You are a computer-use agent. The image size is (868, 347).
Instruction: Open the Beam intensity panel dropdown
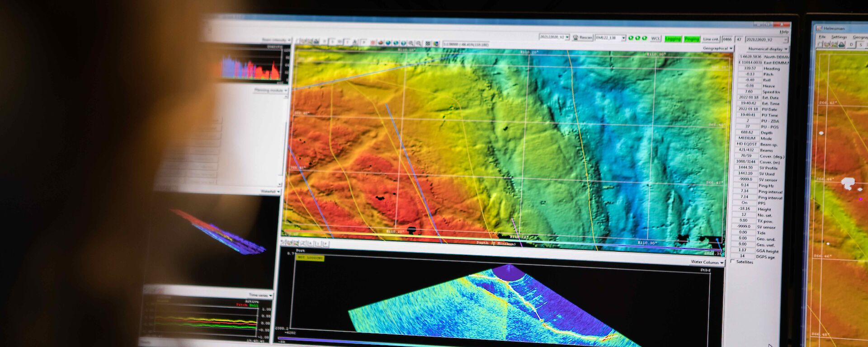pyautogui.click(x=276, y=40)
